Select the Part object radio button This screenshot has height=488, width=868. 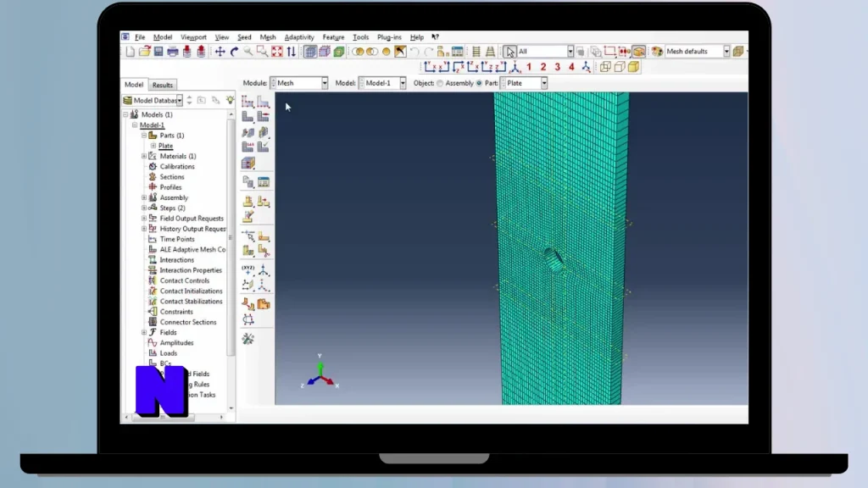480,84
